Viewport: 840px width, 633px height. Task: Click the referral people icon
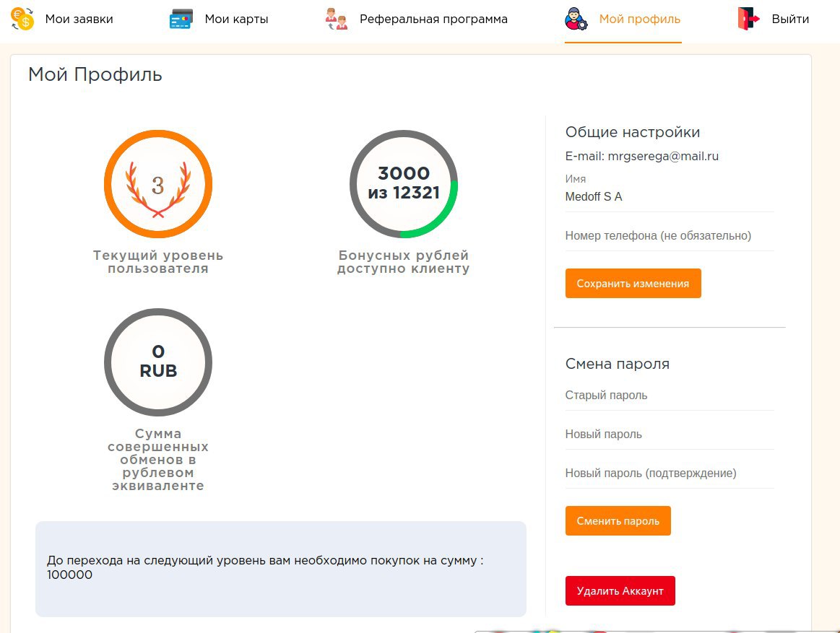coord(336,19)
